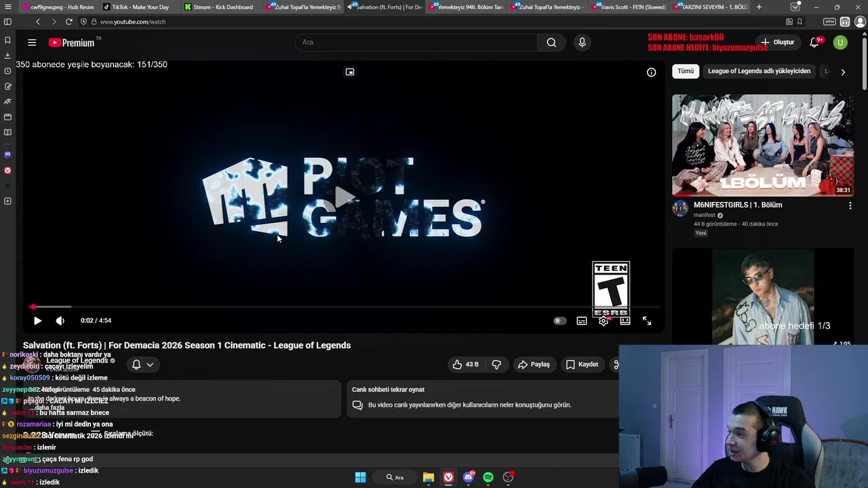Viewport: 868px width, 488px height.
Task: Toggle browser side panel button
Action: 7,22
